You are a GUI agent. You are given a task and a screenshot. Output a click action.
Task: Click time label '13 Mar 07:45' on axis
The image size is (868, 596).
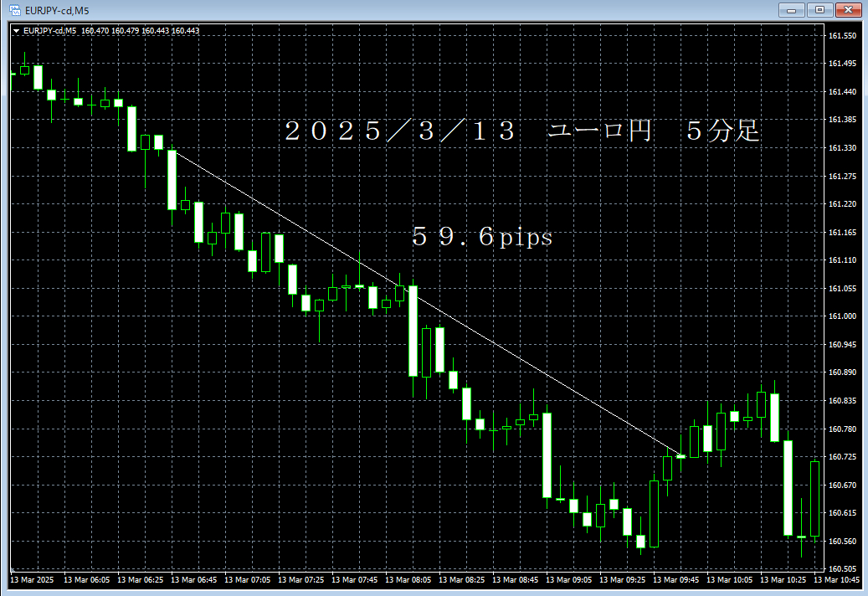pos(354,580)
